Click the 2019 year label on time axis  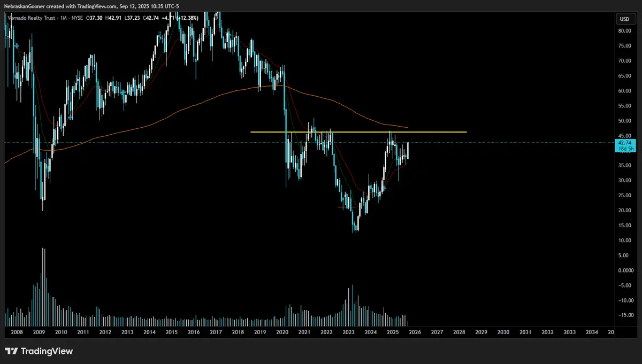tap(260, 332)
